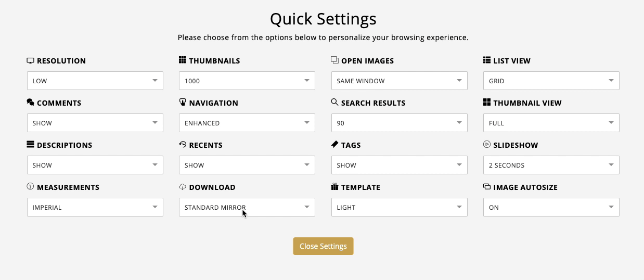Change the List View GRID dropdown
This screenshot has width=644, height=280.
pos(551,81)
